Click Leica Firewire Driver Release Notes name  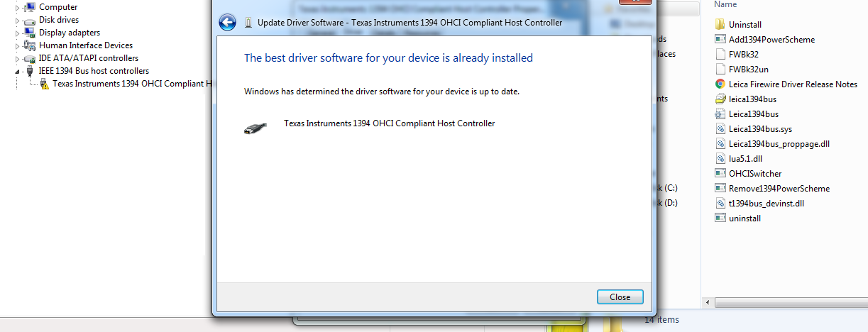coord(793,84)
